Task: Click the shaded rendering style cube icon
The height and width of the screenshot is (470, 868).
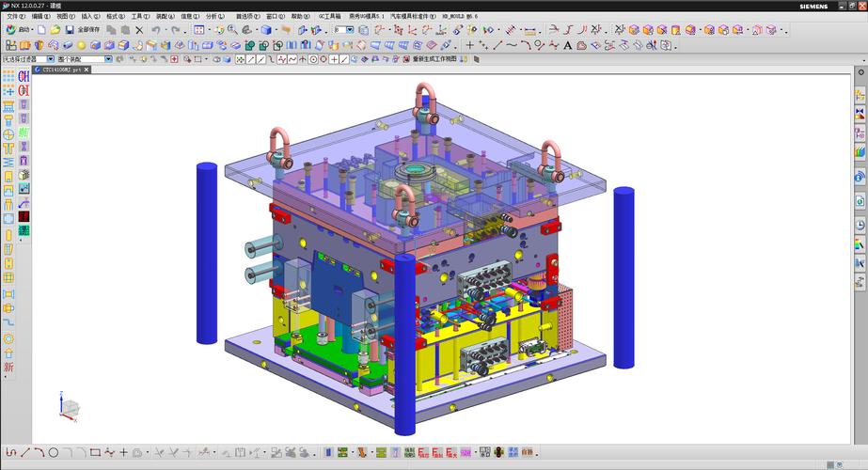Action: pos(266,30)
